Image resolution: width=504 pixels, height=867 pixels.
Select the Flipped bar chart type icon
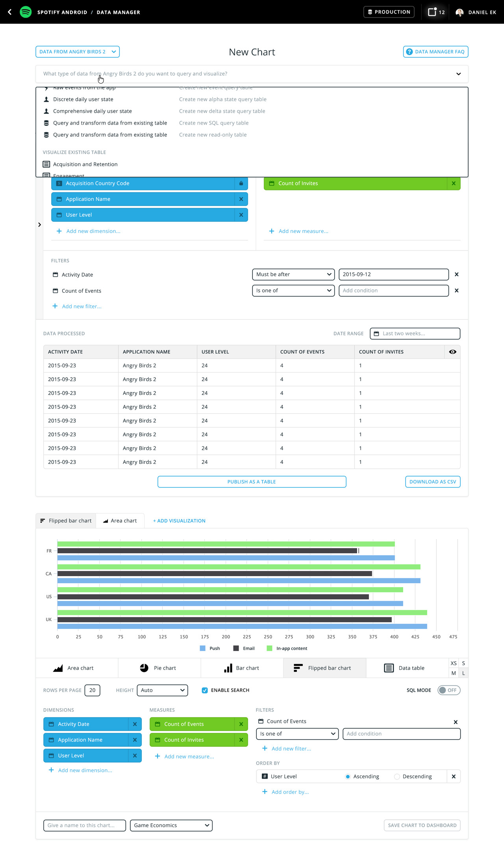298,668
